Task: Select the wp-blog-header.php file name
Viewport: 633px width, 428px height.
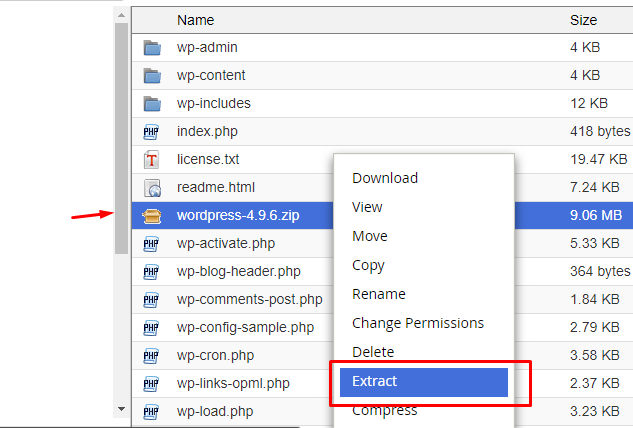Action: tap(239, 272)
